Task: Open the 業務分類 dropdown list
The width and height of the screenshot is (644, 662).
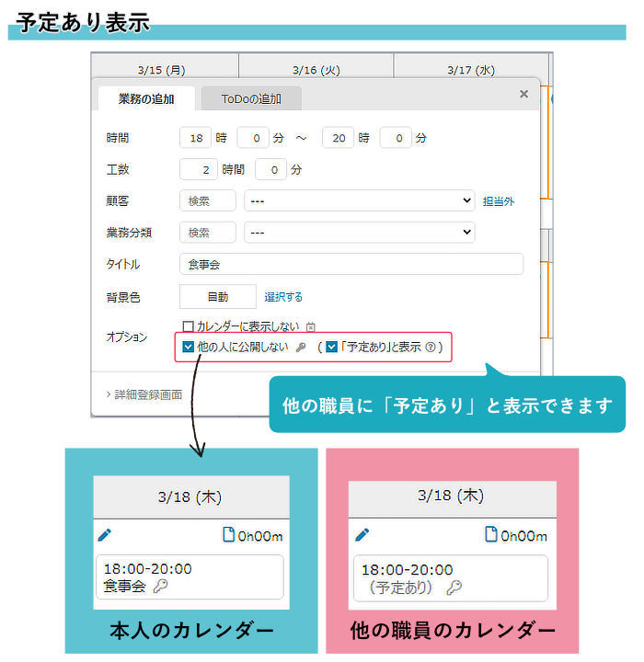Action: coord(359,233)
